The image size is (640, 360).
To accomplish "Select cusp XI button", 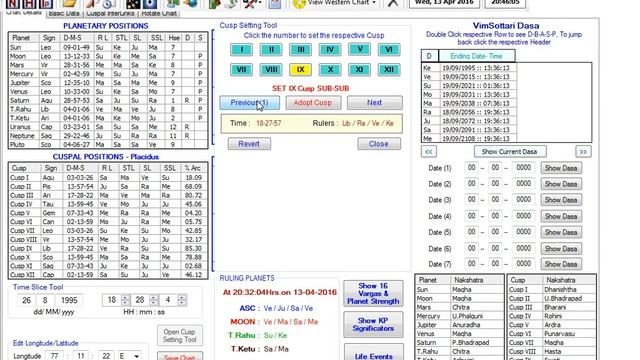I will point(360,69).
